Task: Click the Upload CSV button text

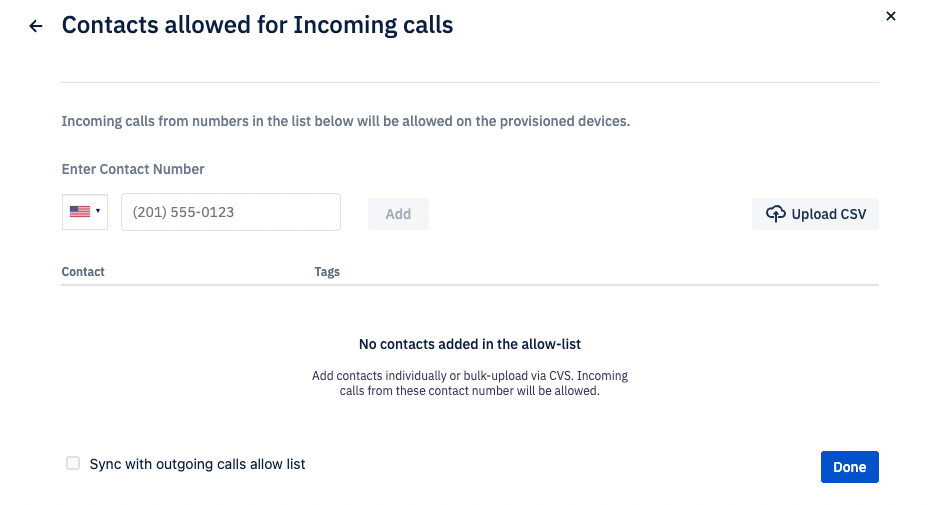Action: (828, 214)
